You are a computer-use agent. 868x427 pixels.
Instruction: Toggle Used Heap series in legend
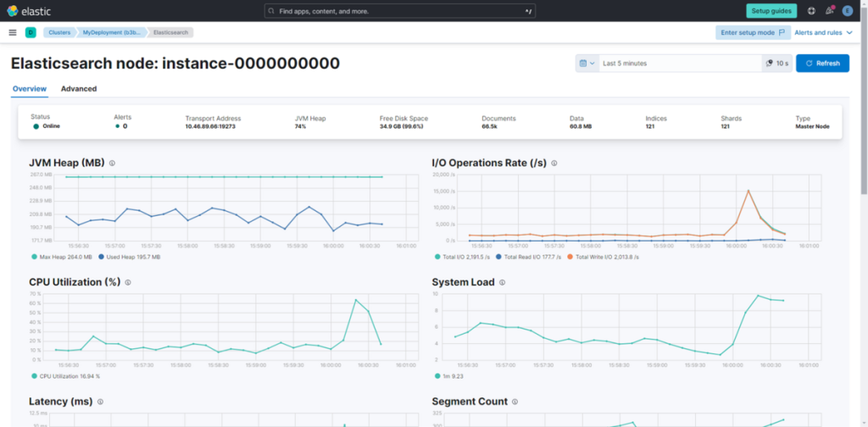[x=129, y=257]
